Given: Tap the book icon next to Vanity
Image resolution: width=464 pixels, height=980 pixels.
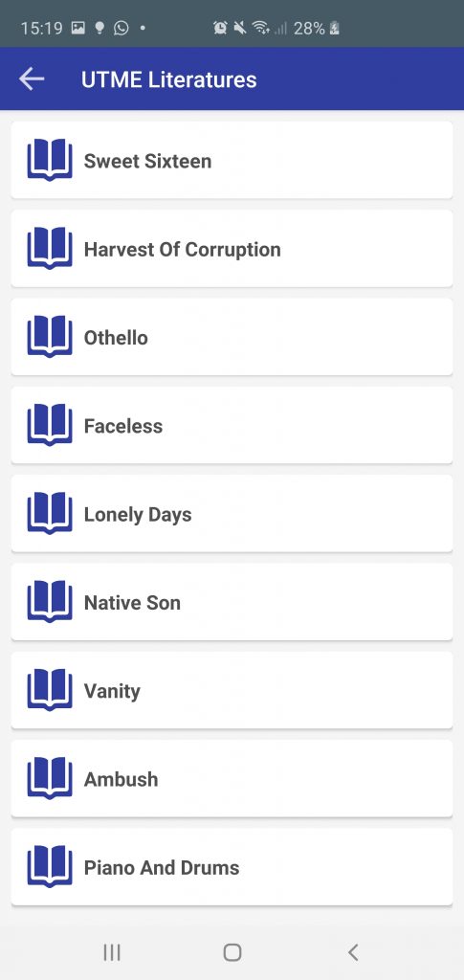Looking at the screenshot, I should tap(50, 691).
